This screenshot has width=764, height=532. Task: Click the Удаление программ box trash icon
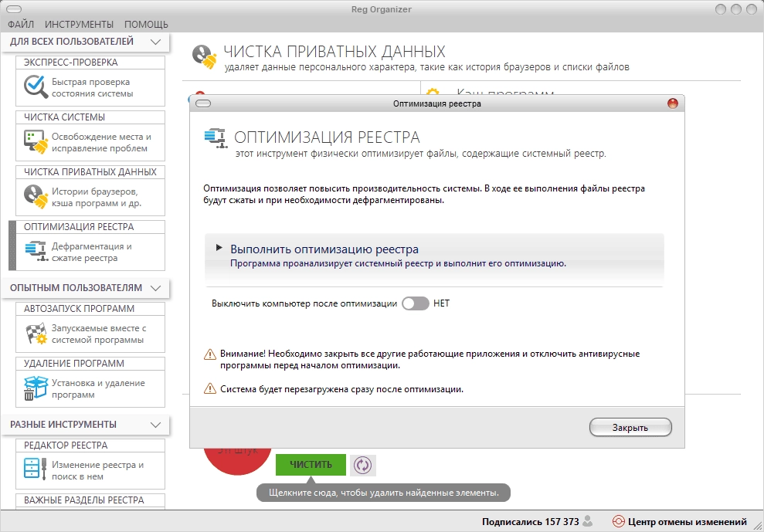pos(36,388)
